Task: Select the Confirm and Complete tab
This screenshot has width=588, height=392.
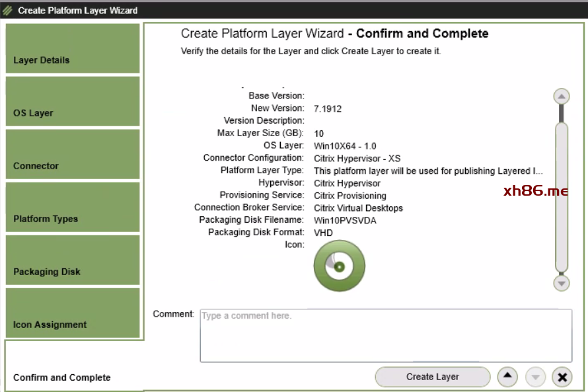Action: click(x=73, y=366)
